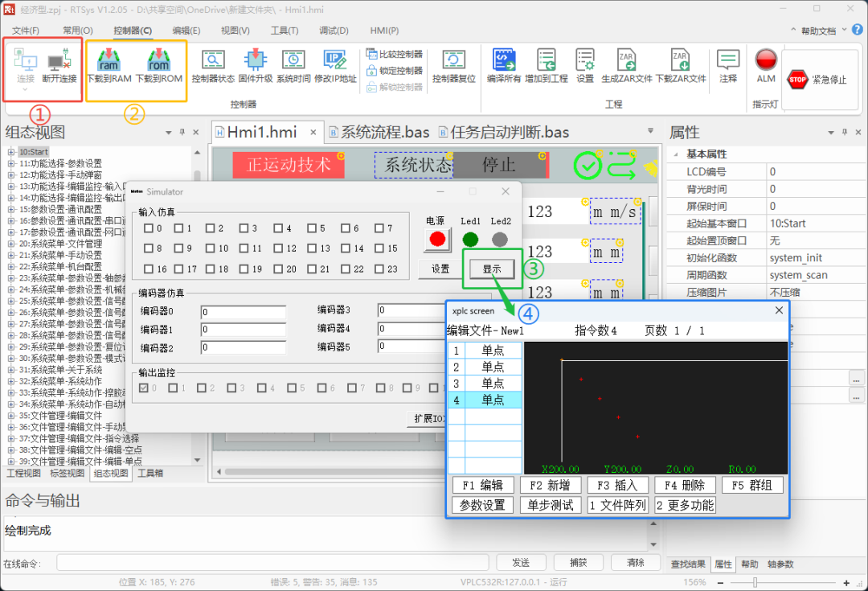Trigger 控制器复位 from the toolbar
The image size is (868, 591).
455,68
